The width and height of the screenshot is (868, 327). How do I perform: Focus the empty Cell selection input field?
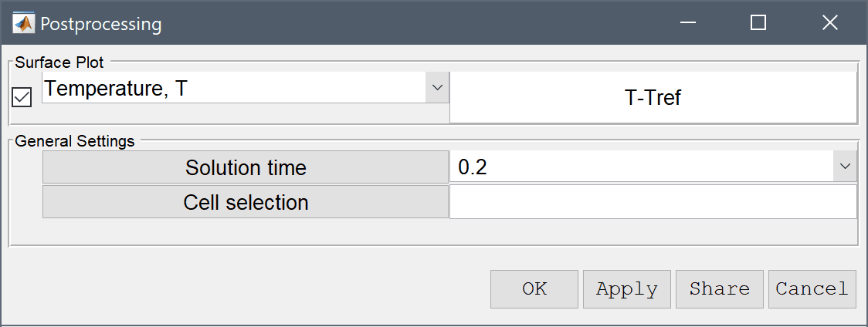(x=653, y=203)
